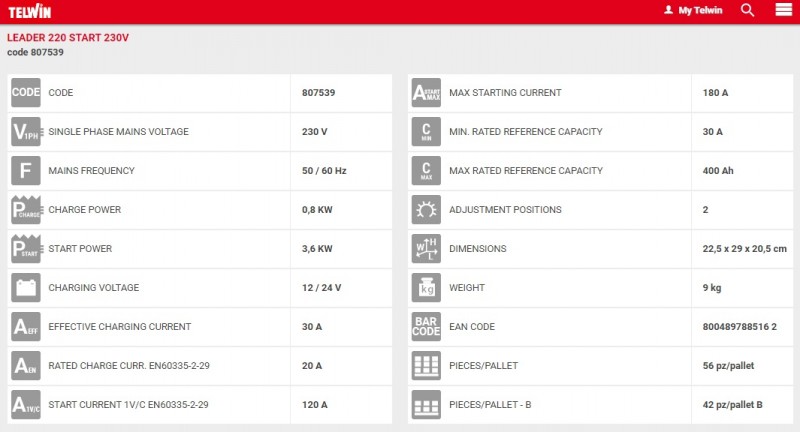Open My Telwin account link
The height and width of the screenshot is (432, 800).
coord(699,10)
